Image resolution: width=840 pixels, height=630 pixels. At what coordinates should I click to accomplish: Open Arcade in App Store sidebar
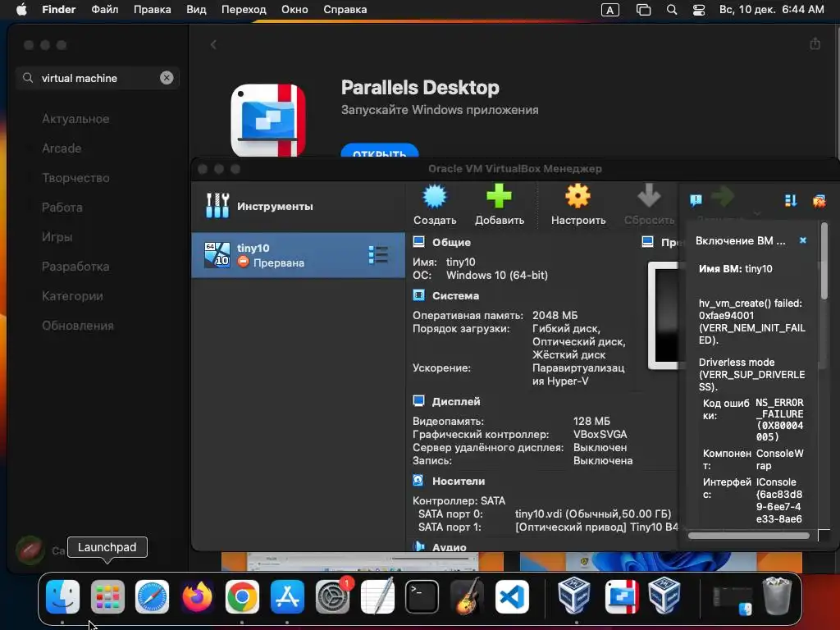pyautogui.click(x=62, y=148)
